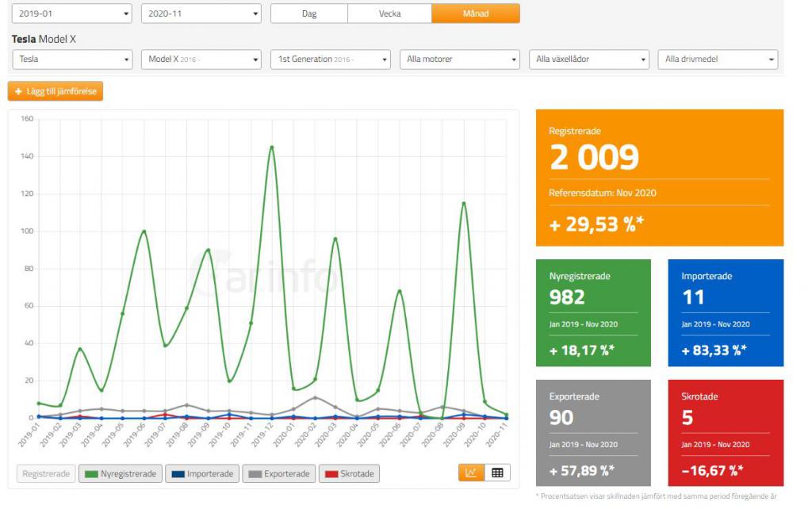Toggle the Exporterade series in legend

coord(278,474)
